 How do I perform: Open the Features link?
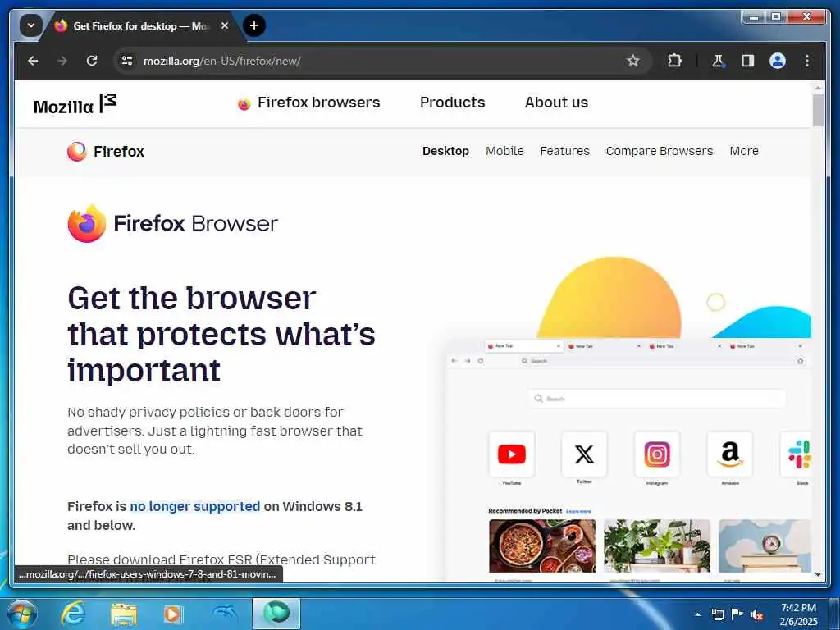[x=564, y=151]
